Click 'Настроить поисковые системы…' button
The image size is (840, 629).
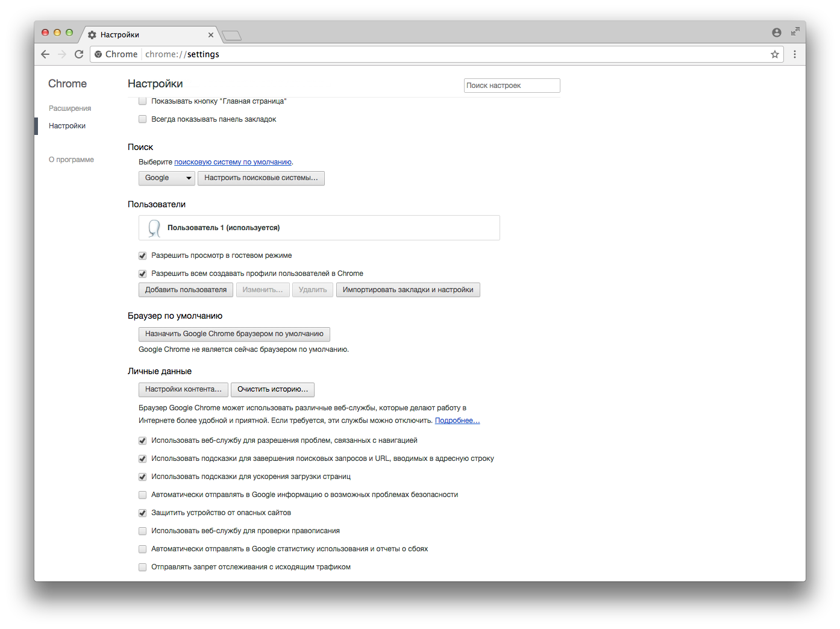tap(261, 178)
